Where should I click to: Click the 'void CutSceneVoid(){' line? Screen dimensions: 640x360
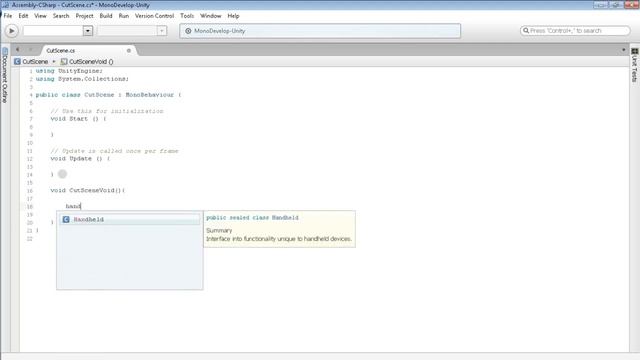[88, 191]
